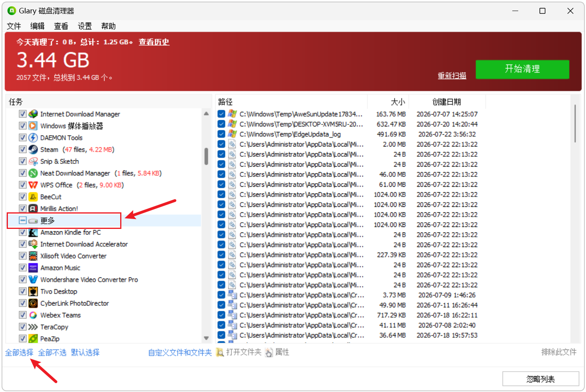Click the 重新扫描 link

[452, 76]
